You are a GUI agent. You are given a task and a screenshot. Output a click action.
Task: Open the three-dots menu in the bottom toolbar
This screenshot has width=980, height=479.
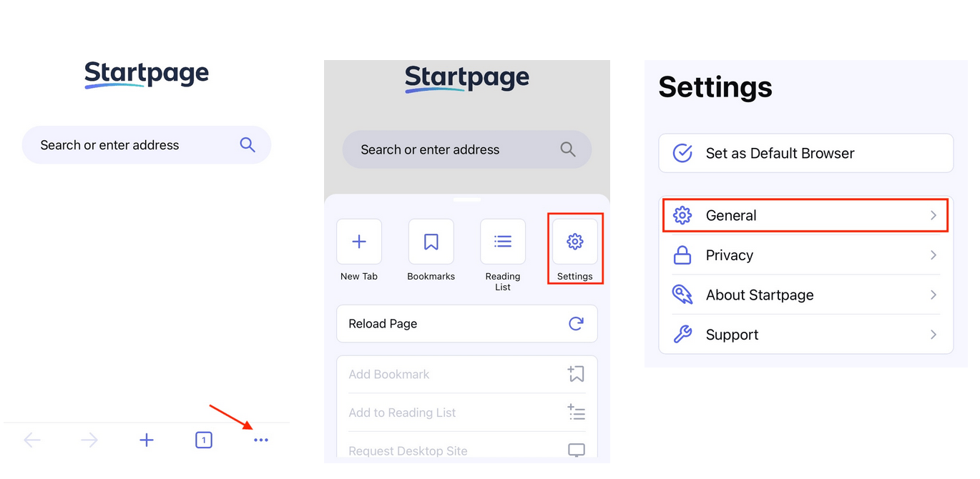[261, 440]
